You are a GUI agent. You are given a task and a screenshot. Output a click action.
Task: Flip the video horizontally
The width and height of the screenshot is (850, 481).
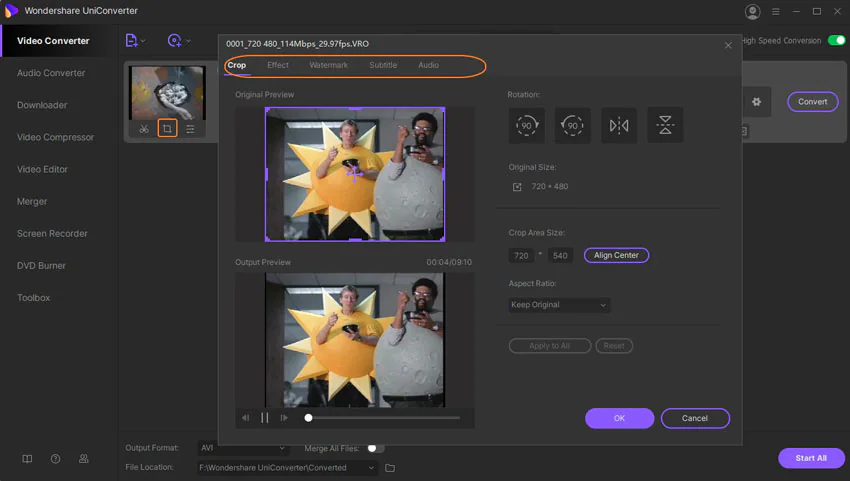tap(619, 125)
